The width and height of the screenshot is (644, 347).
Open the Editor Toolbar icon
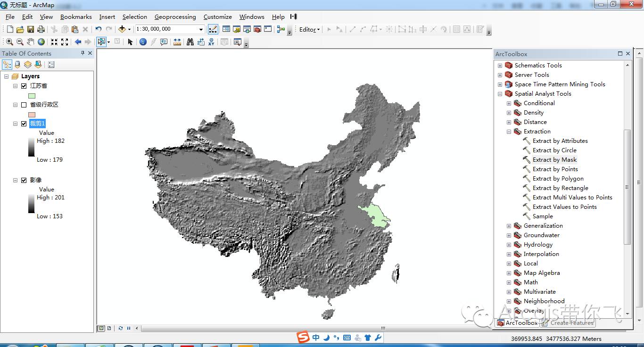(x=213, y=29)
